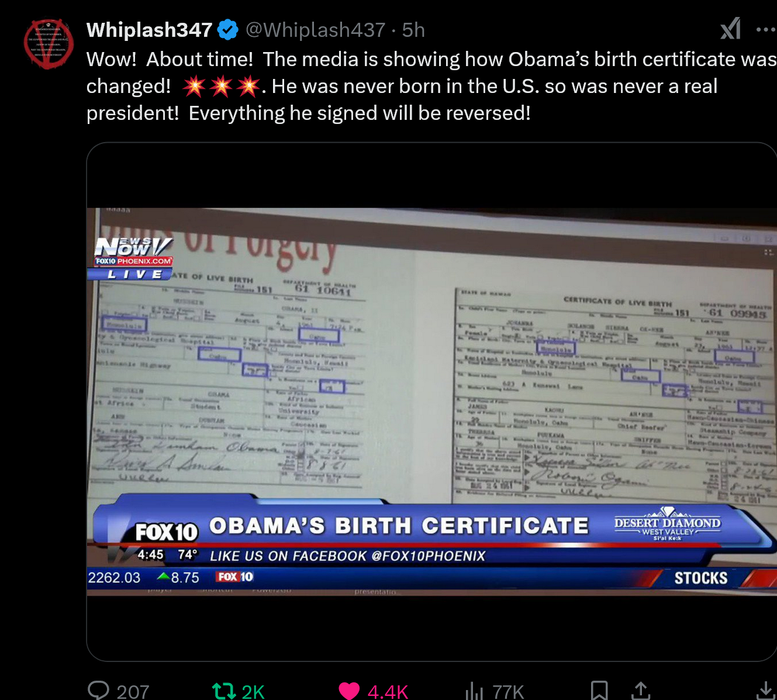Open the view analytics bar chart icon

pos(474,691)
